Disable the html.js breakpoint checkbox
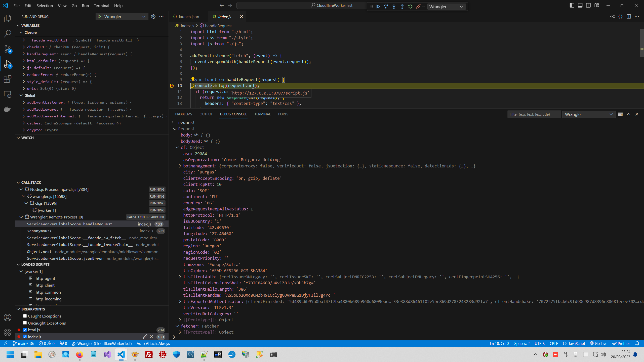644x362 pixels. (x=25, y=330)
